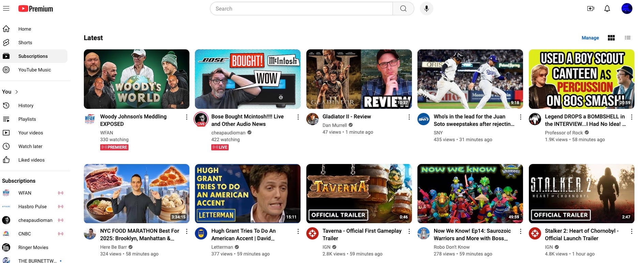Click the PREMIERE badge under WFAN video

(114, 147)
